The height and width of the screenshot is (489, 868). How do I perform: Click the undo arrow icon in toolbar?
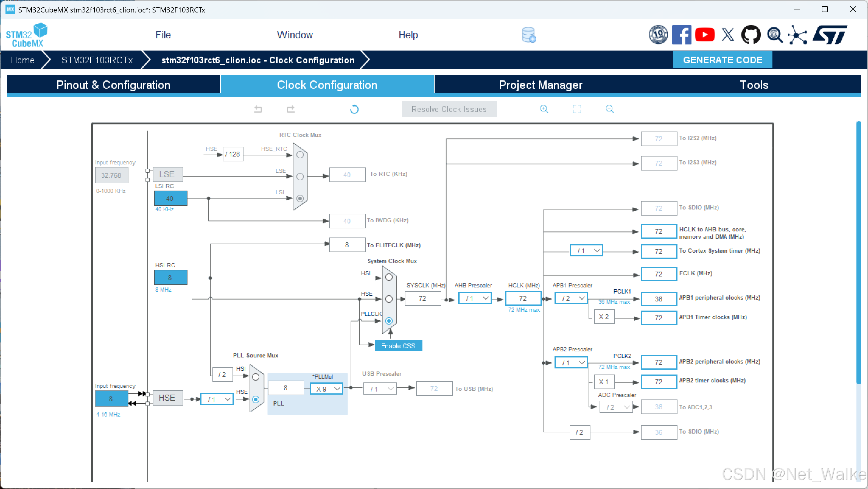click(258, 109)
